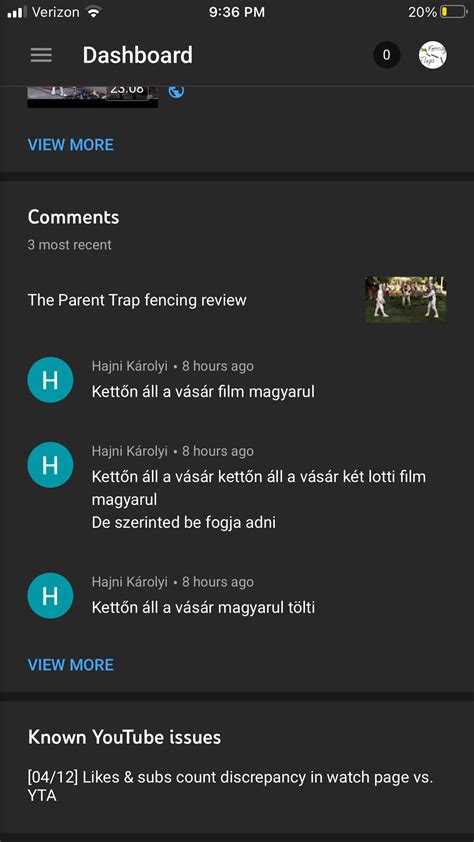Image resolution: width=474 pixels, height=842 pixels.
Task: Open the comment containing 'De szerinted be fogja adni'
Action: 259,499
